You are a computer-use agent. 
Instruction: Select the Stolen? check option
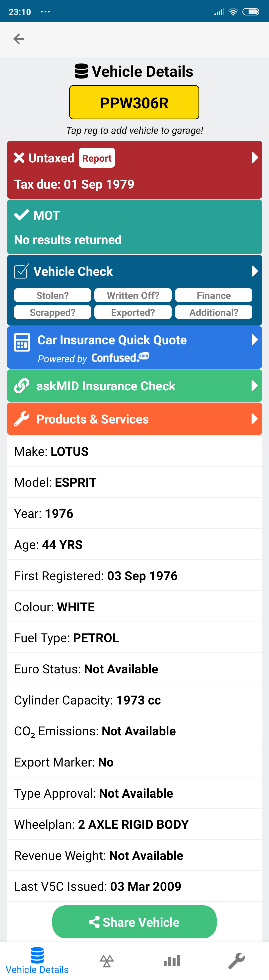53,295
